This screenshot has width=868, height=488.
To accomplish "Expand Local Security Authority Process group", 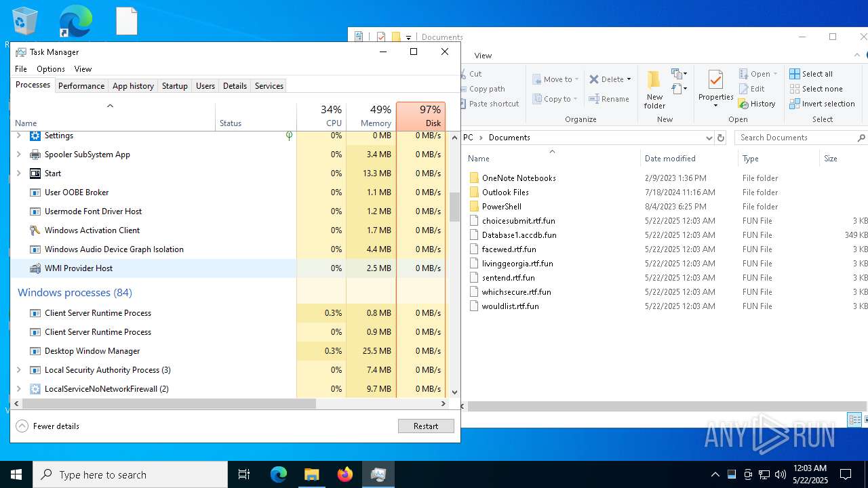I will pyautogui.click(x=19, y=370).
